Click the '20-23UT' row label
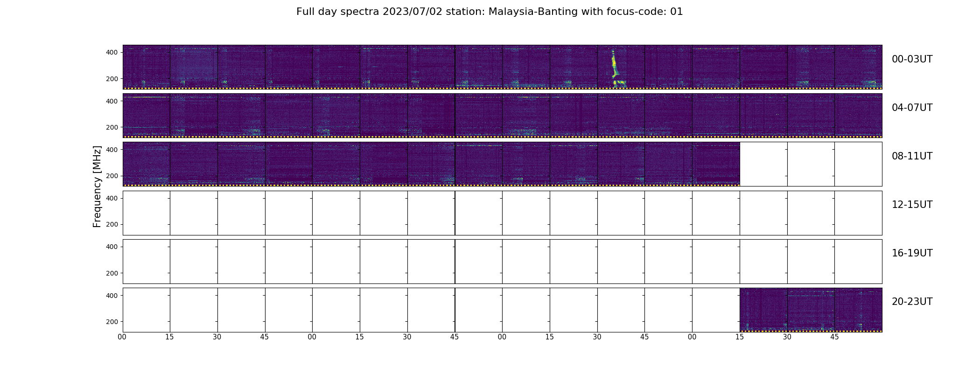Image resolution: width=980 pixels, height=373 pixels. click(x=912, y=302)
